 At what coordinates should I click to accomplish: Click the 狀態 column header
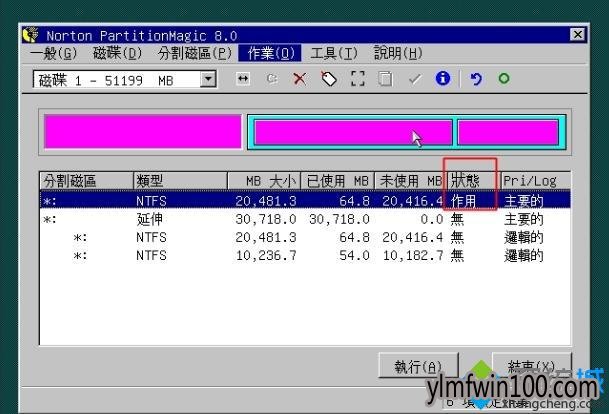click(473, 181)
